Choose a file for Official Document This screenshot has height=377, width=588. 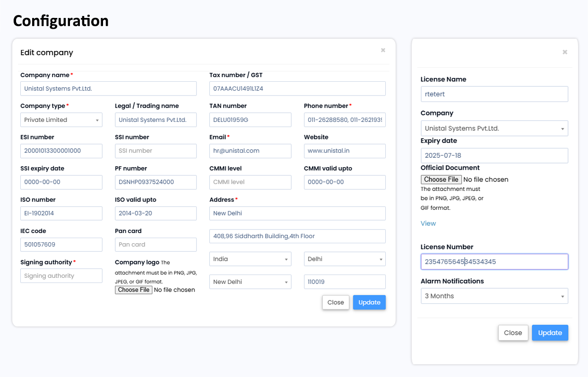point(441,180)
